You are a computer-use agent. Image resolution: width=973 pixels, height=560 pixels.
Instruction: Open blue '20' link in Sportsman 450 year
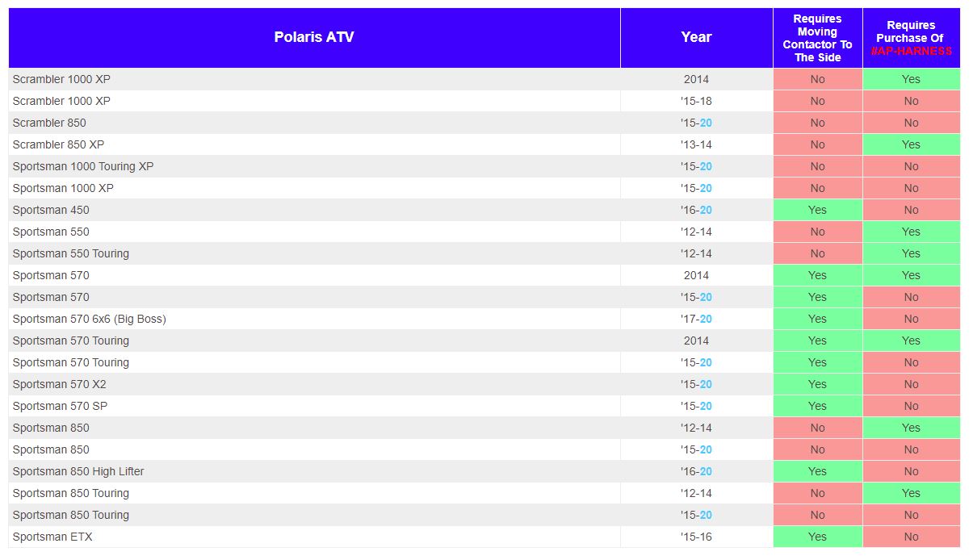(x=706, y=210)
